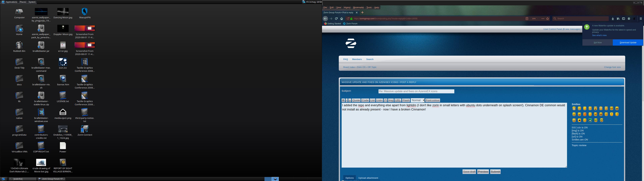The width and height of the screenshot is (644, 181).
Task: Click the Bold formatting icon in editor
Action: click(x=343, y=100)
